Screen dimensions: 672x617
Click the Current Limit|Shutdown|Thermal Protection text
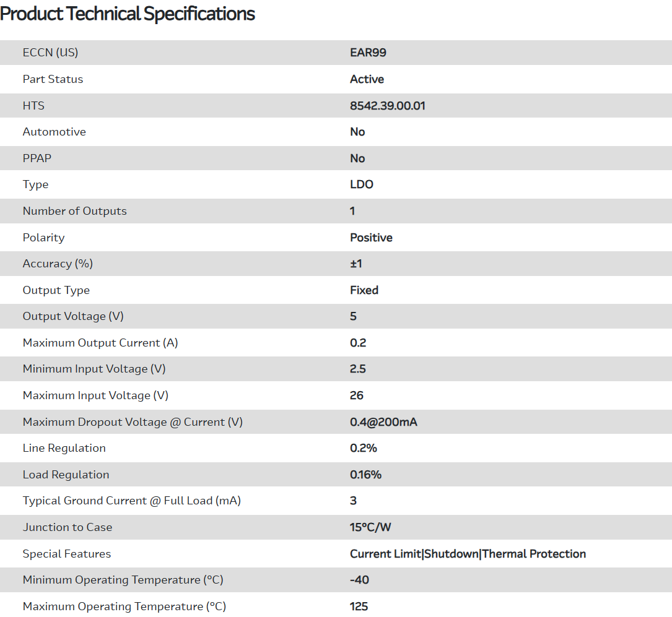tap(468, 554)
